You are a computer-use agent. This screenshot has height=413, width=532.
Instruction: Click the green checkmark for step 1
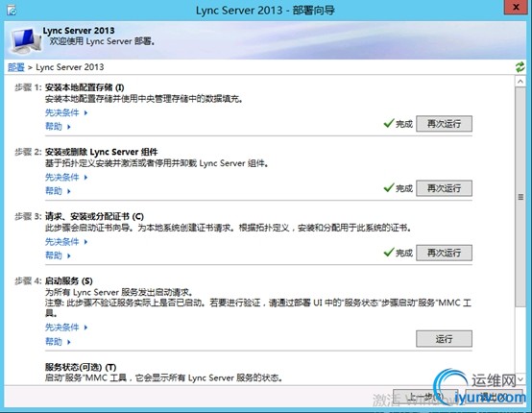tap(389, 123)
